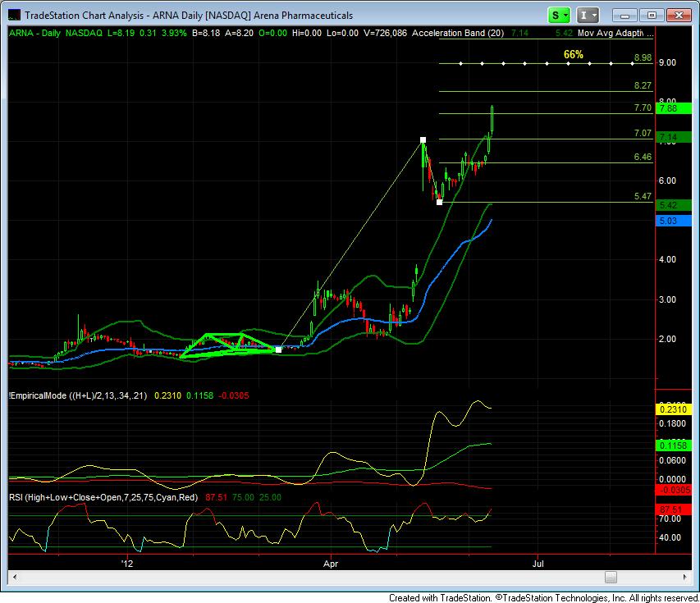Open the green S dropdown button
Image resolution: width=700 pixels, height=603 pixels.
pos(559,15)
